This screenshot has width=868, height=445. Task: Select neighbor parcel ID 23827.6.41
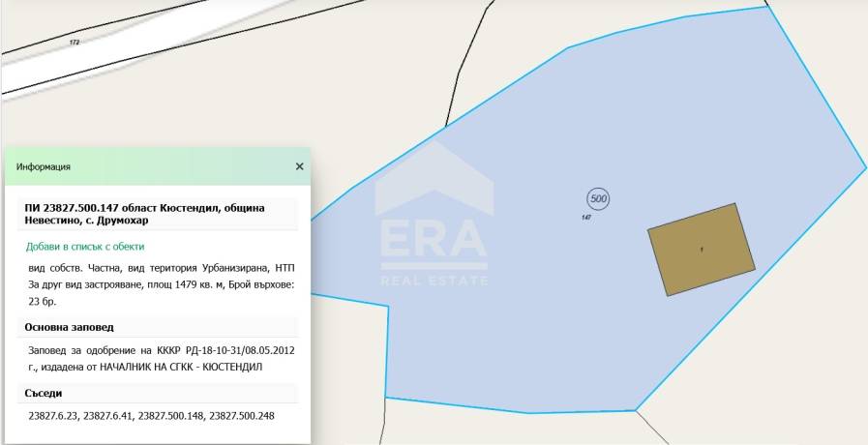(108, 416)
